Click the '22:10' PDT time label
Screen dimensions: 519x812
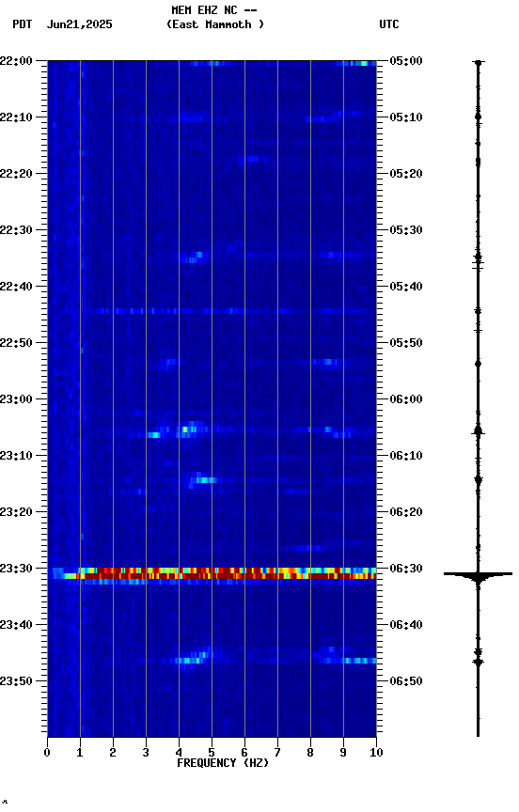16,117
